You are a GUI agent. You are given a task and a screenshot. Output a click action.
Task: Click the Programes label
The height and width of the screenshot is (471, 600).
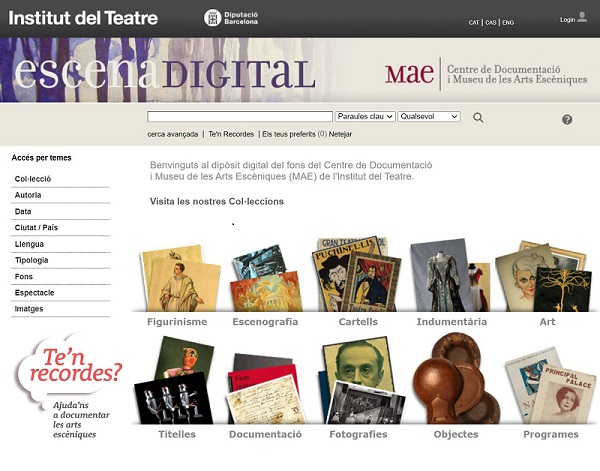(551, 434)
